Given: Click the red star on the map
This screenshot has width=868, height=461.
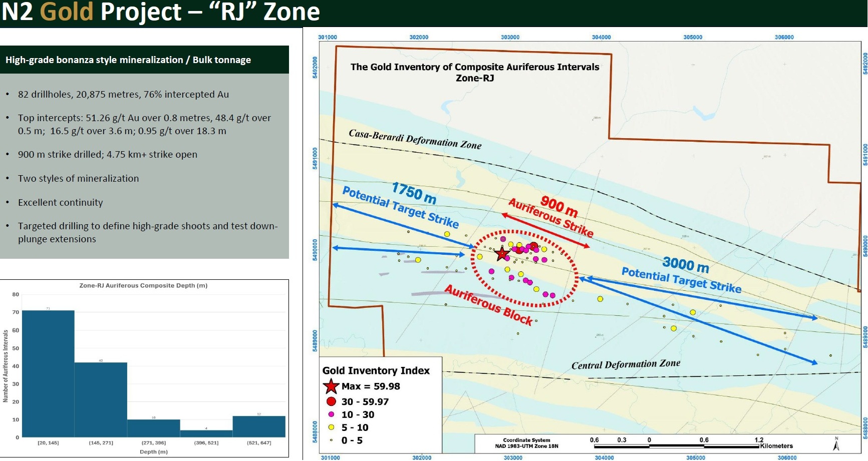Looking at the screenshot, I should [502, 254].
